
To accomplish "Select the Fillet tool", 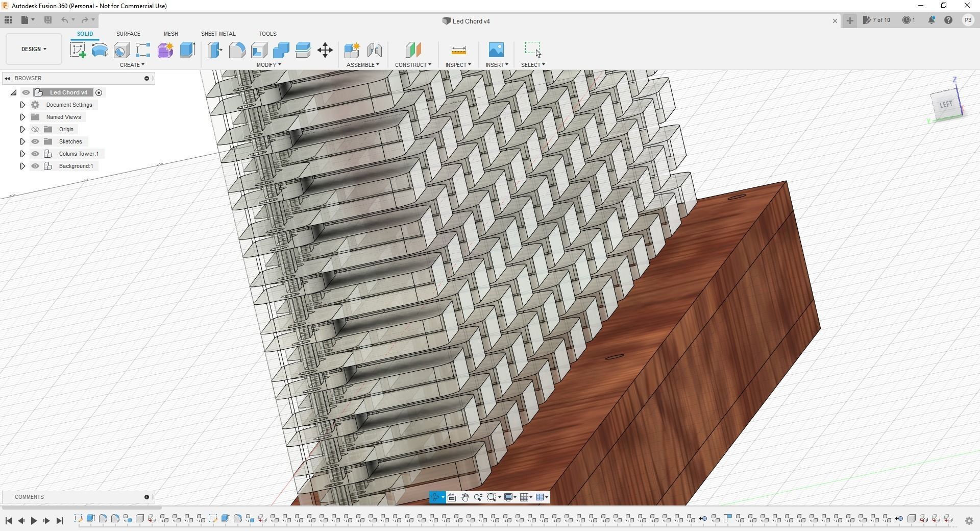I will tap(237, 50).
